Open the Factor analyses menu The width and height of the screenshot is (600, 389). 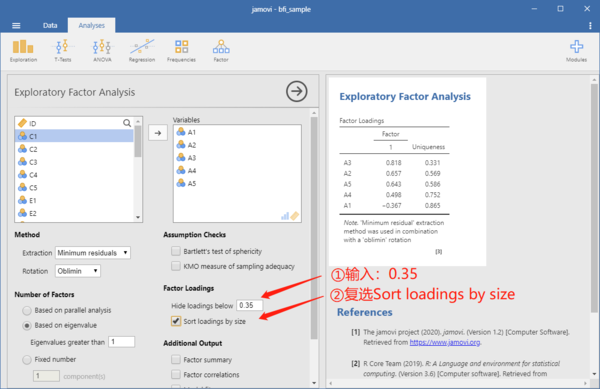pyautogui.click(x=221, y=50)
